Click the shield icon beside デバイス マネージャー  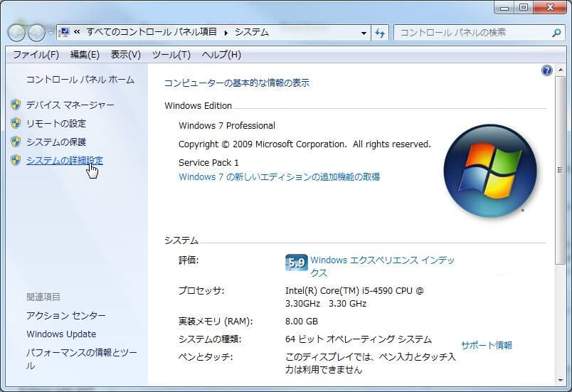(x=16, y=105)
